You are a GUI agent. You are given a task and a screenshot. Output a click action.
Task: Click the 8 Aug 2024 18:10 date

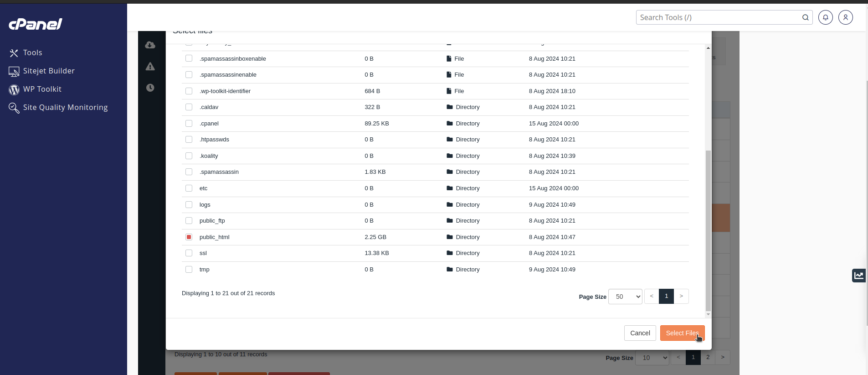(552, 91)
